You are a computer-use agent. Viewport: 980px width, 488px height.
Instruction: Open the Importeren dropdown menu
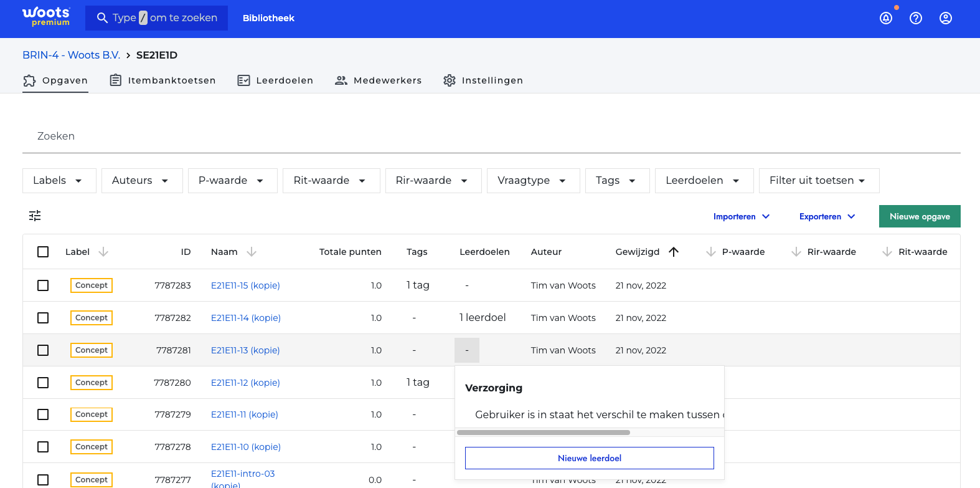[x=742, y=216]
